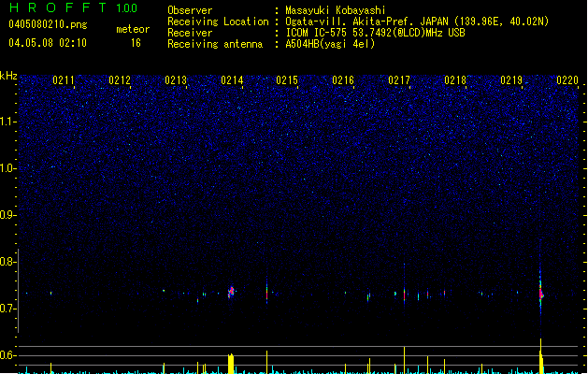Click the 0211 time marker
The height and width of the screenshot is (374, 588).
click(64, 80)
